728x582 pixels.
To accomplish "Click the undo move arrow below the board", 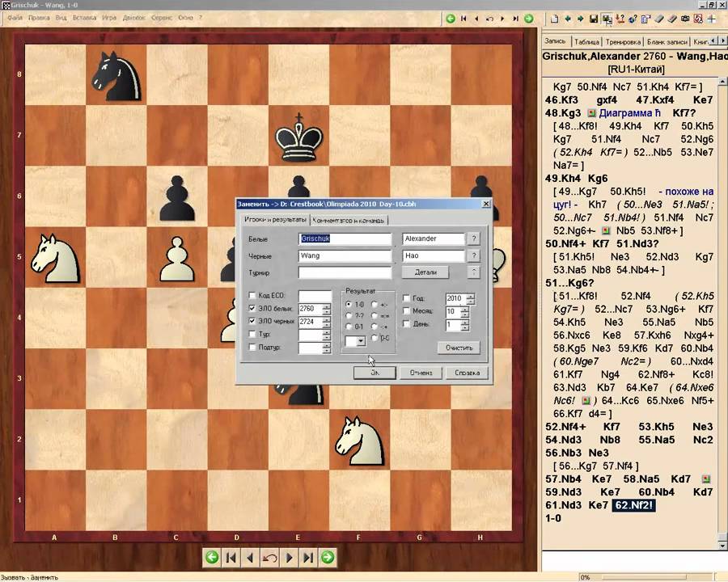I will click(x=270, y=557).
